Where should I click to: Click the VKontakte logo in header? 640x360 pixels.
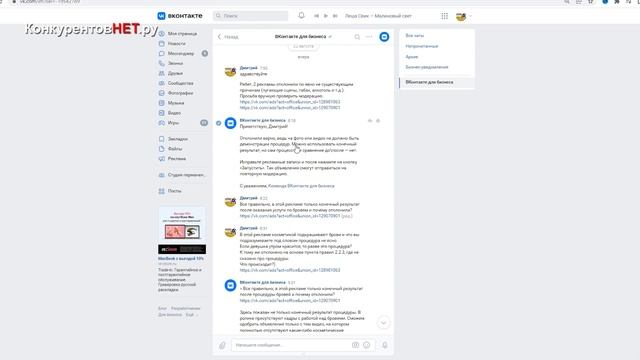(180, 16)
